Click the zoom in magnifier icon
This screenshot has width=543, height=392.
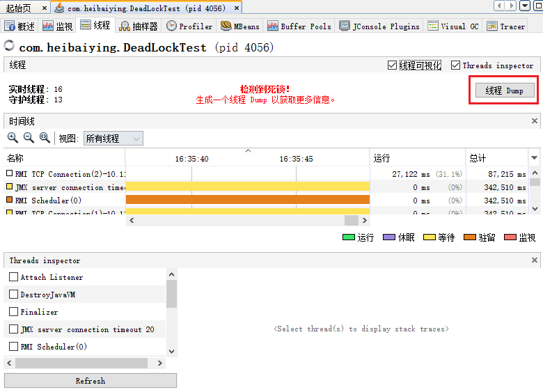(13, 138)
